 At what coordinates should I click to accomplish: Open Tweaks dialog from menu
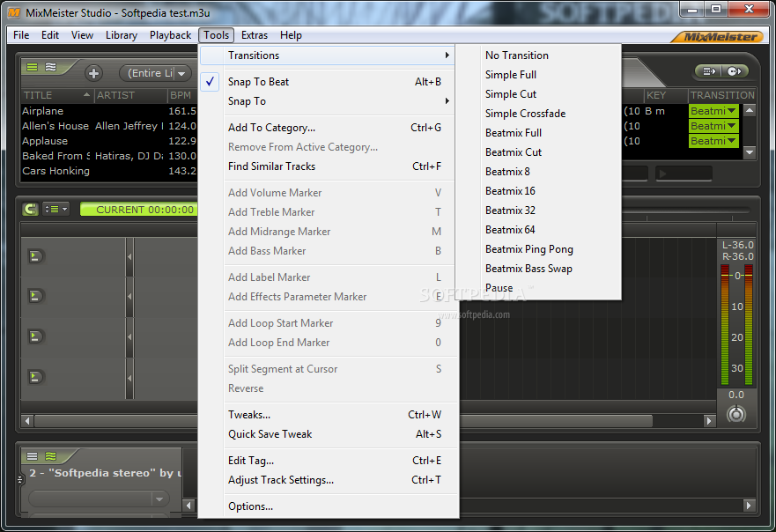tap(328, 415)
